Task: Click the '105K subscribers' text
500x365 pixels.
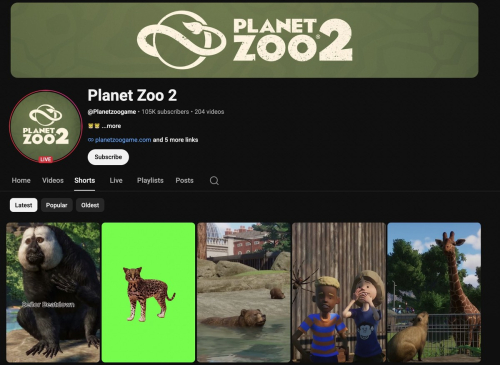Action: pyautogui.click(x=165, y=112)
